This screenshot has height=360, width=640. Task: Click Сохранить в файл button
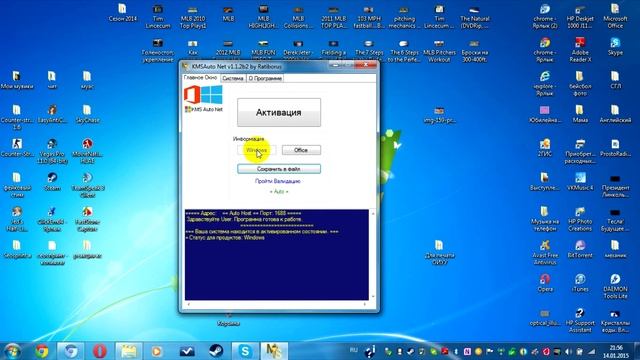coord(279,169)
